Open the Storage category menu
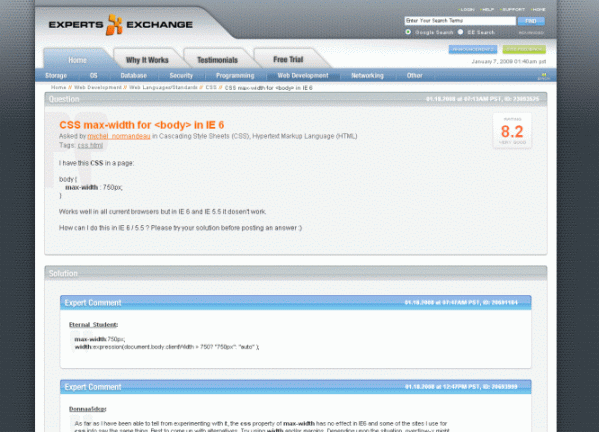 [x=56, y=76]
